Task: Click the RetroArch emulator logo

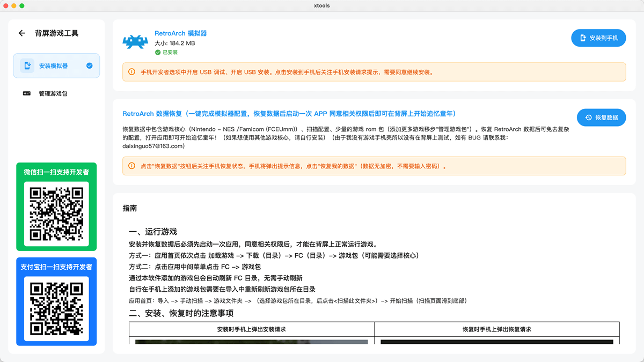Action: pyautogui.click(x=135, y=41)
